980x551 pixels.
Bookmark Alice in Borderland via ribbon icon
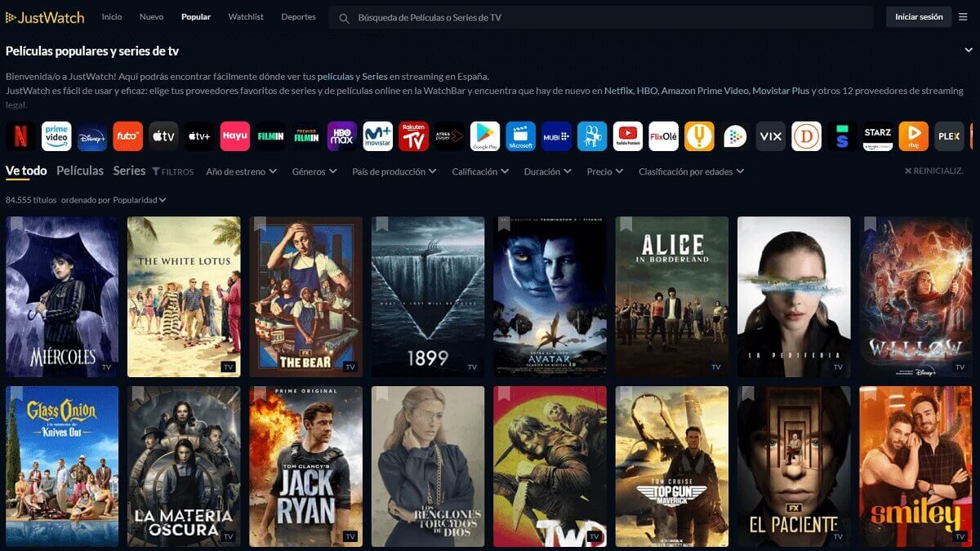click(x=626, y=224)
